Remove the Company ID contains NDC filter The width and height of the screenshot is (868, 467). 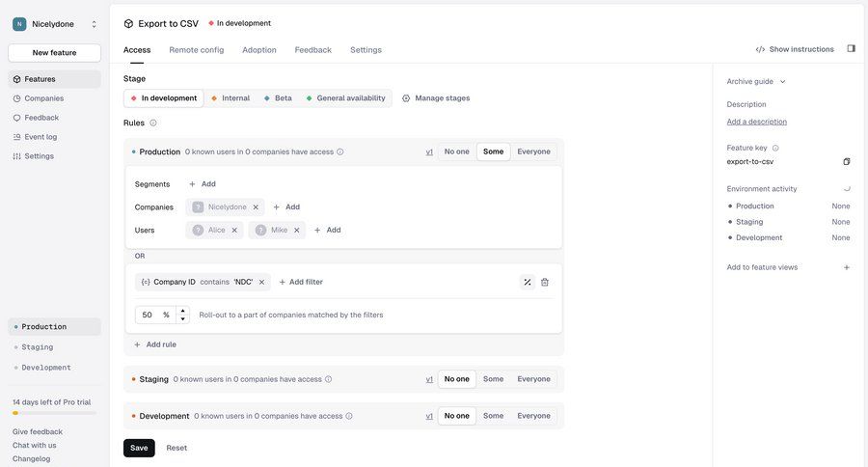click(261, 282)
